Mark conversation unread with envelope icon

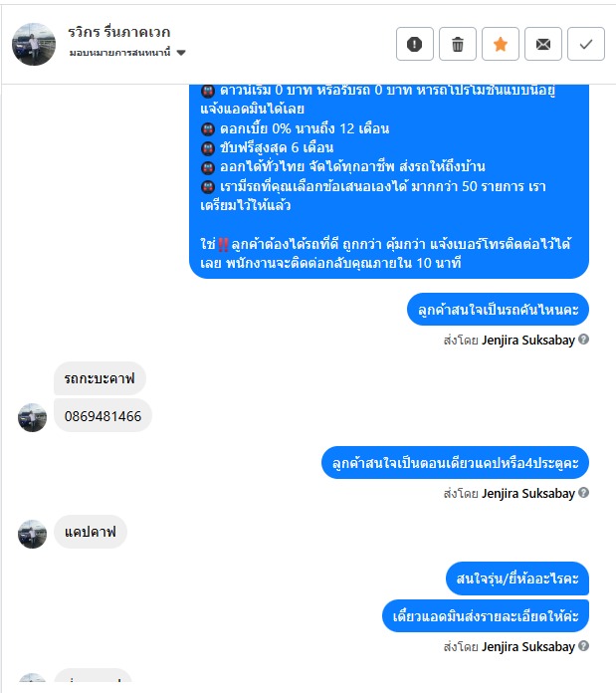point(543,44)
